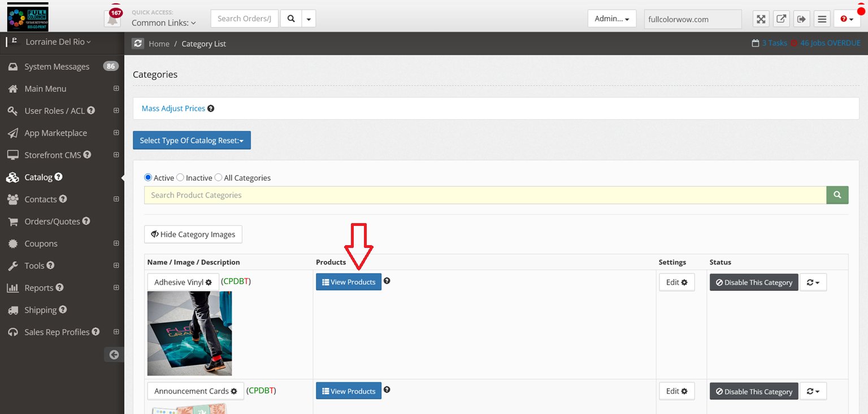The width and height of the screenshot is (868, 414).
Task: Open the notifications bell with 167 badge
Action: tap(113, 19)
